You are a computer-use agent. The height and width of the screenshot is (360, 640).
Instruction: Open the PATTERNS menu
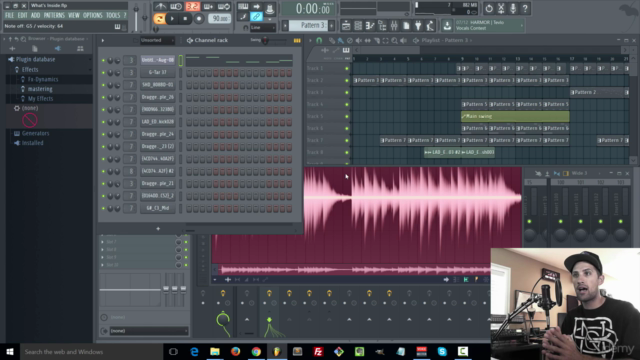54,16
